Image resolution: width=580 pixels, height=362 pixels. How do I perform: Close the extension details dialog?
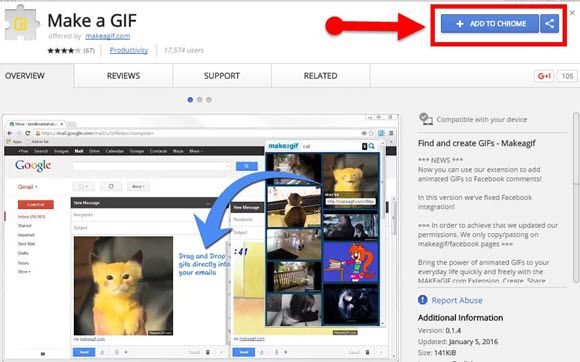572,13
